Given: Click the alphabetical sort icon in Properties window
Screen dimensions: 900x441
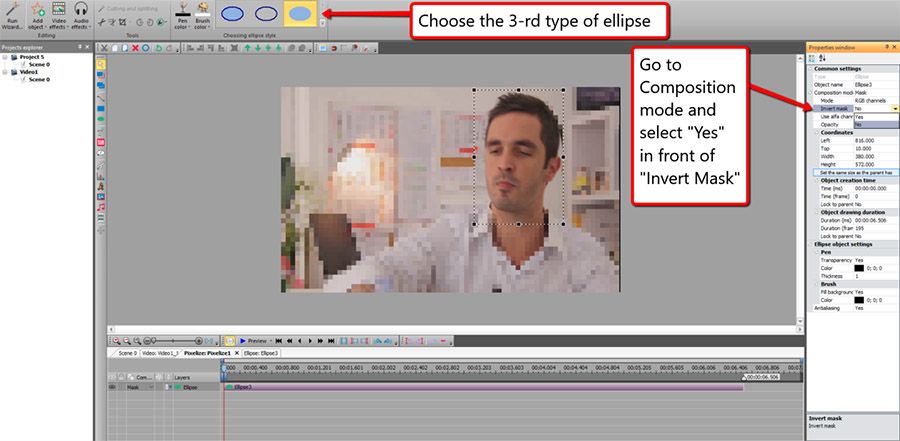Looking at the screenshot, I should (x=822, y=58).
